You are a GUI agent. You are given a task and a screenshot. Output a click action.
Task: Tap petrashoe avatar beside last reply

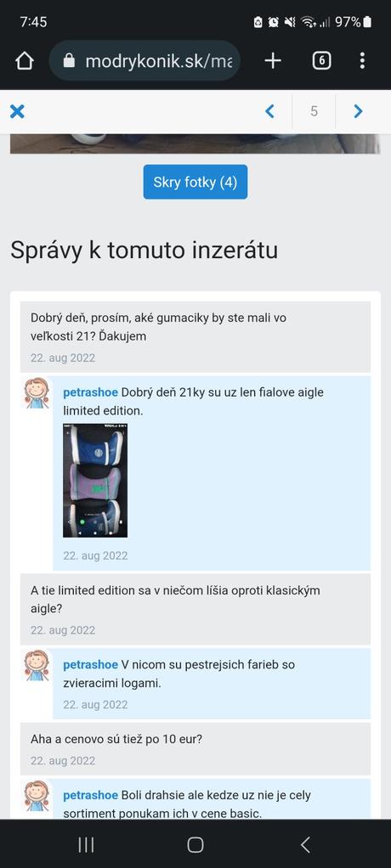[37, 796]
